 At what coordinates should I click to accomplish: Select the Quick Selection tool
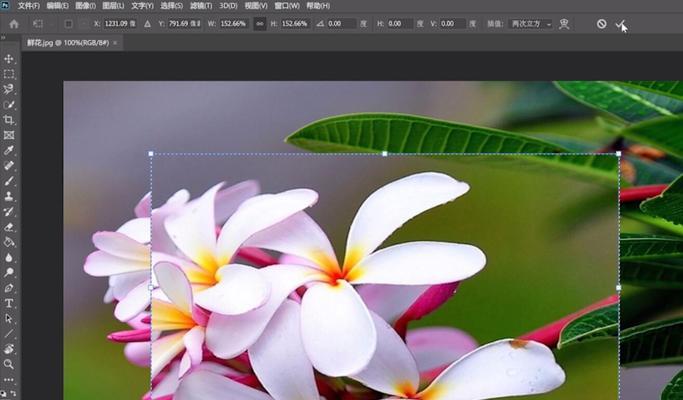pyautogui.click(x=9, y=105)
